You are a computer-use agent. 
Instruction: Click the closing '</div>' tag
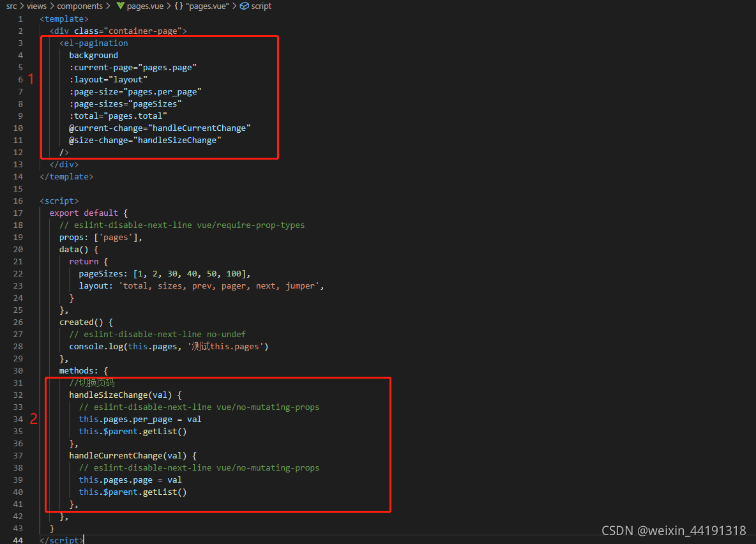64,165
